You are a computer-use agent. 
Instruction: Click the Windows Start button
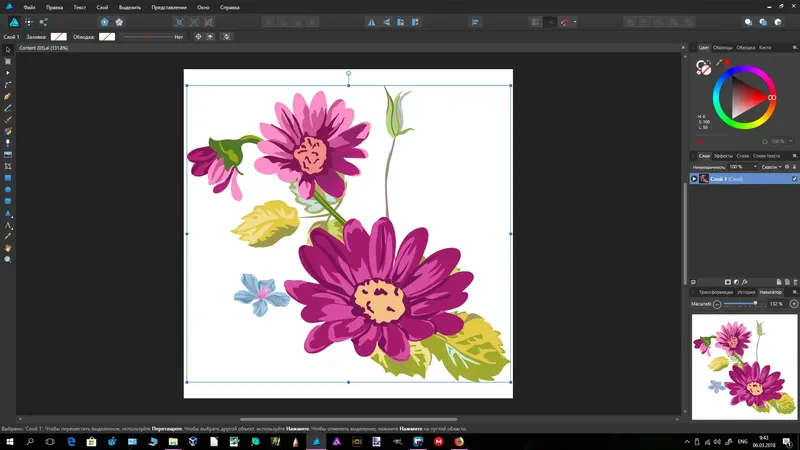pos(9,440)
